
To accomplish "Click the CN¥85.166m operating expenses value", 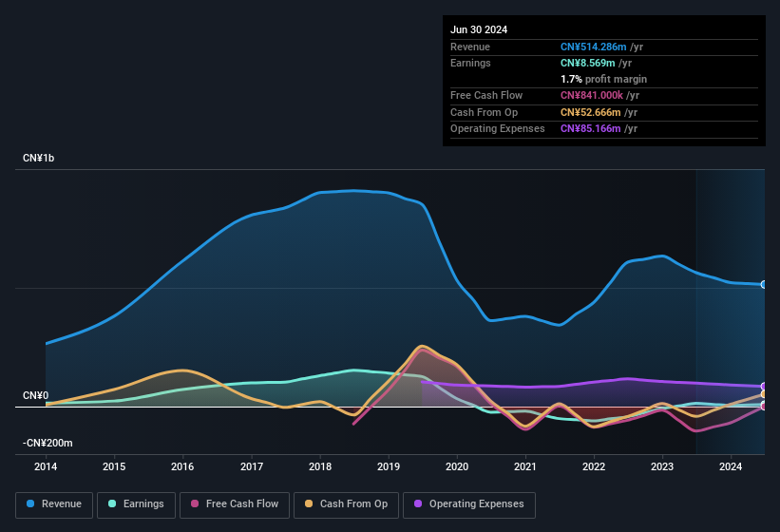I will pyautogui.click(x=591, y=129).
